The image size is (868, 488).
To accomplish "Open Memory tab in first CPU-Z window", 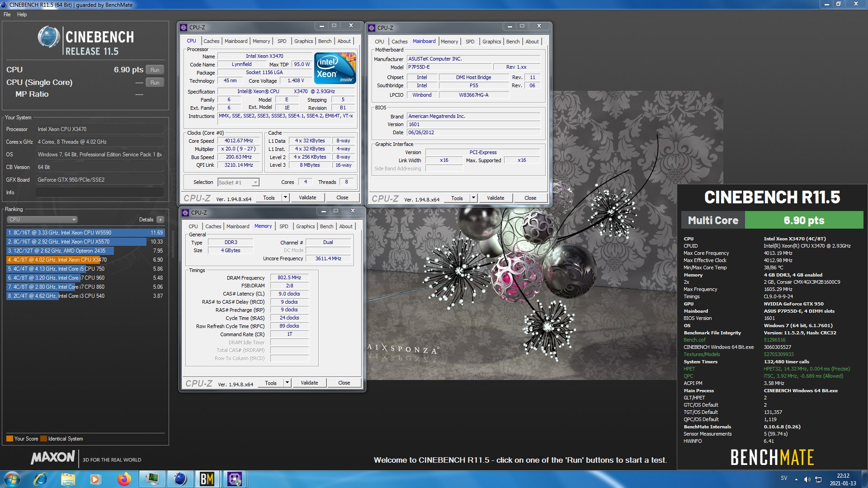I will point(261,41).
